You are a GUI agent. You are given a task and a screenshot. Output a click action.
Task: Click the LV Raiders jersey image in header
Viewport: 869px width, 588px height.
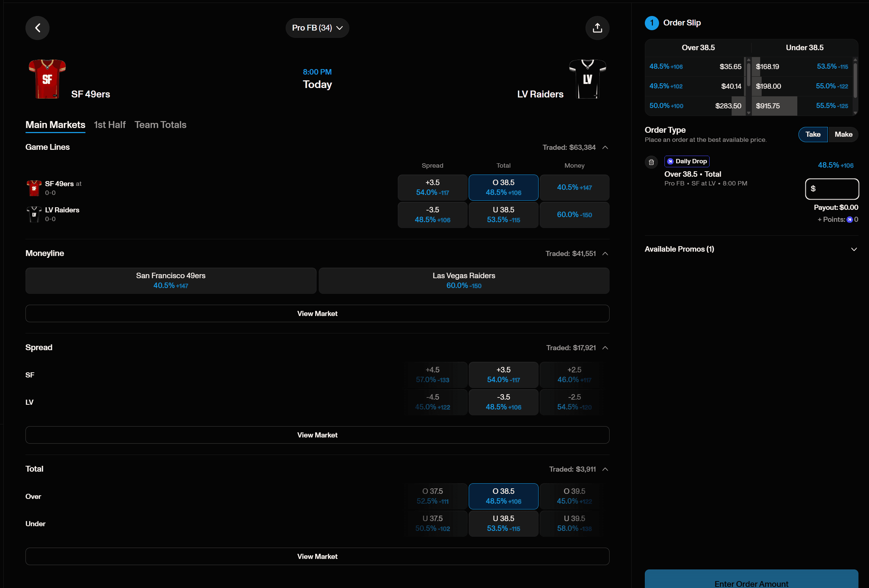pyautogui.click(x=587, y=79)
